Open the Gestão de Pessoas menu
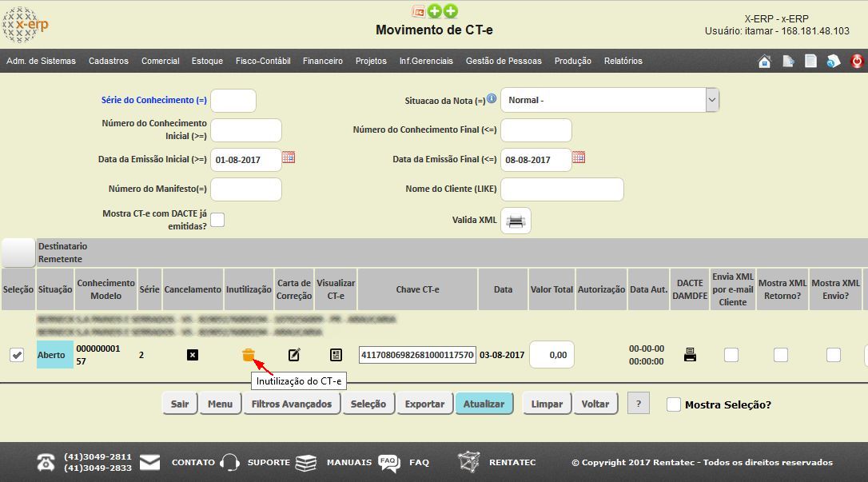This screenshot has width=868, height=482. (x=504, y=61)
